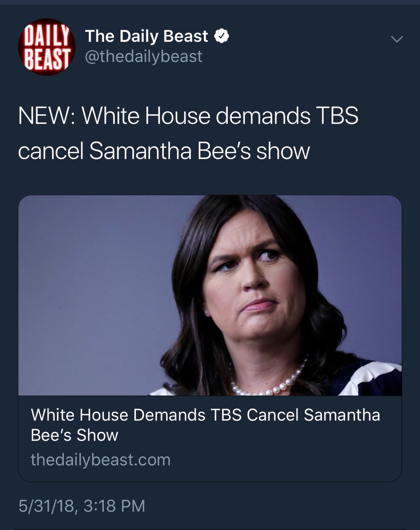Click the word BEAST in the logo
This screenshot has height=530, width=420.
46,58
